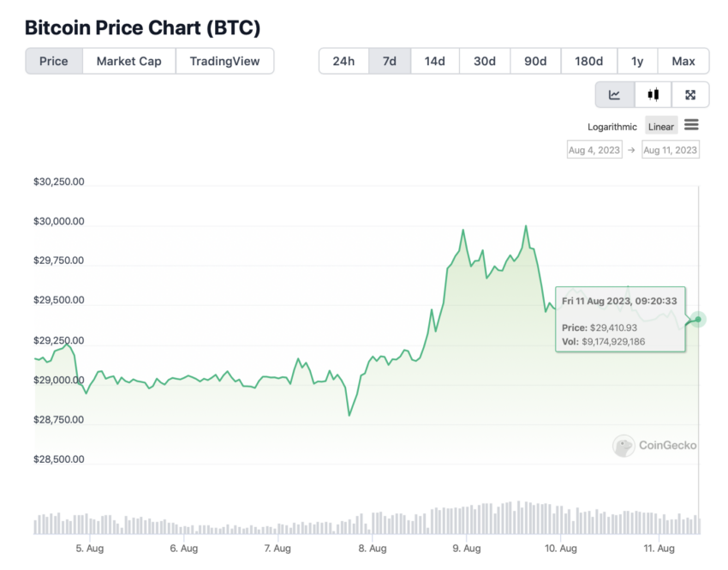
Task: Choose the 7d time range
Action: (x=390, y=61)
